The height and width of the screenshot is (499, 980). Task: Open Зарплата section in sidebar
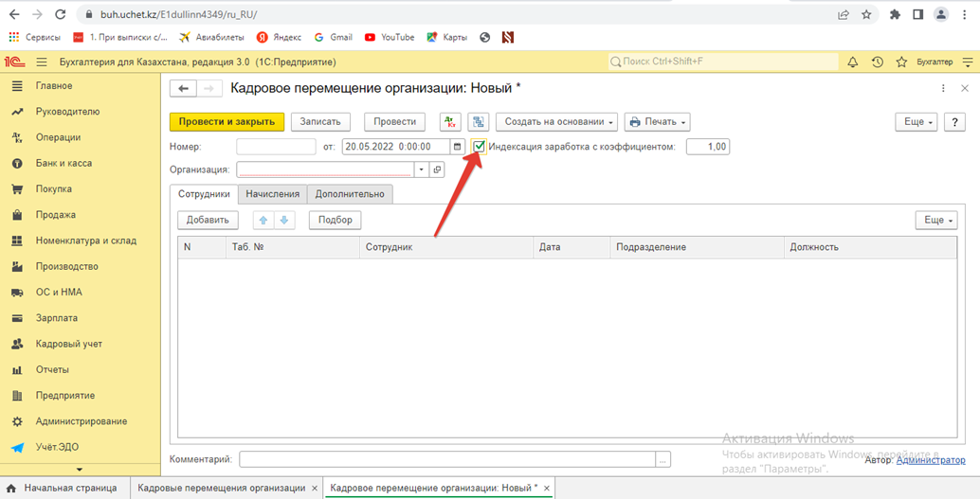[x=57, y=318]
